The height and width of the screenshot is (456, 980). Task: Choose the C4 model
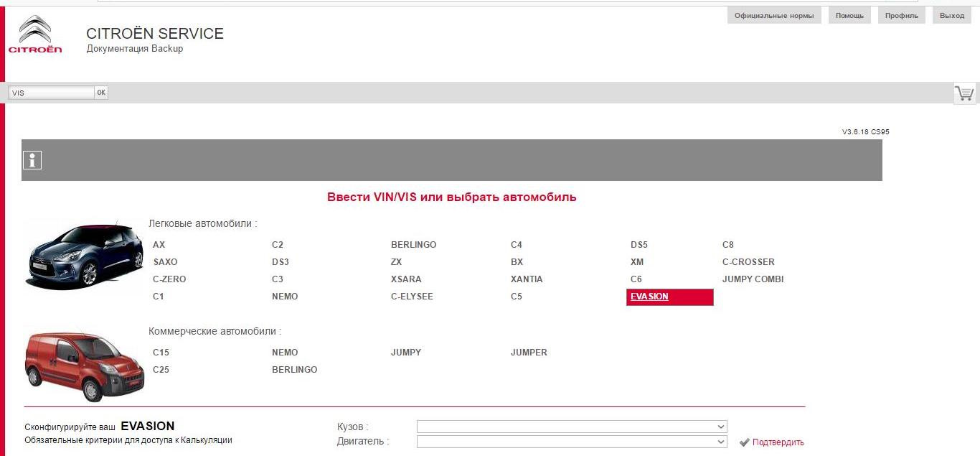click(517, 245)
